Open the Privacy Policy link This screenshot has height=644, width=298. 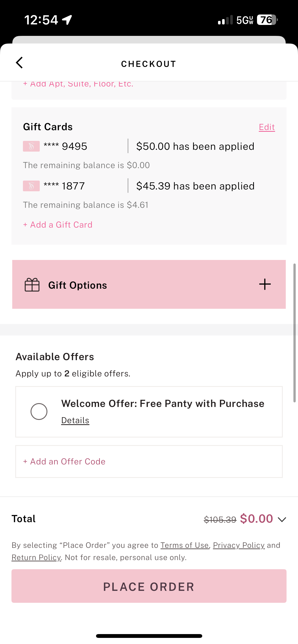click(x=239, y=545)
